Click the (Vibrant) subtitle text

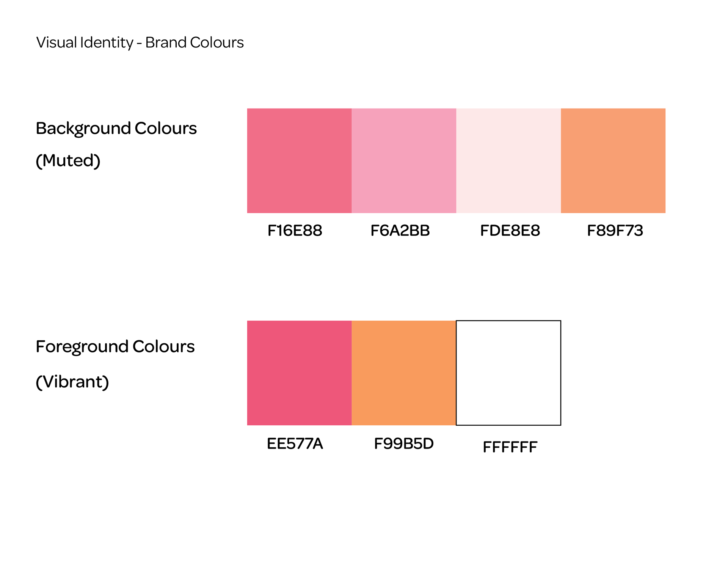click(x=72, y=382)
